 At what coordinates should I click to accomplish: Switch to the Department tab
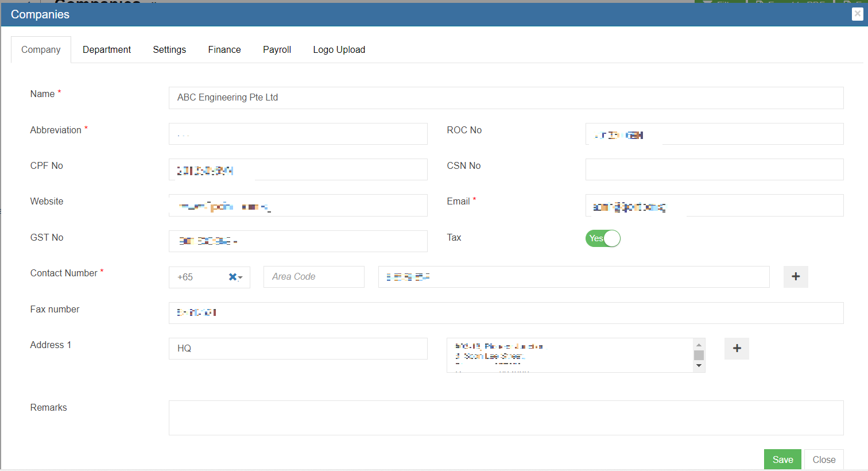(107, 50)
